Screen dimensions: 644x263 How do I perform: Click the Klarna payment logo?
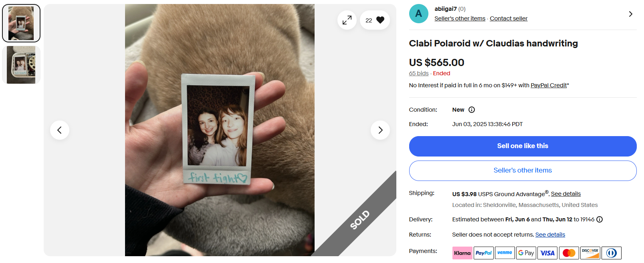462,253
